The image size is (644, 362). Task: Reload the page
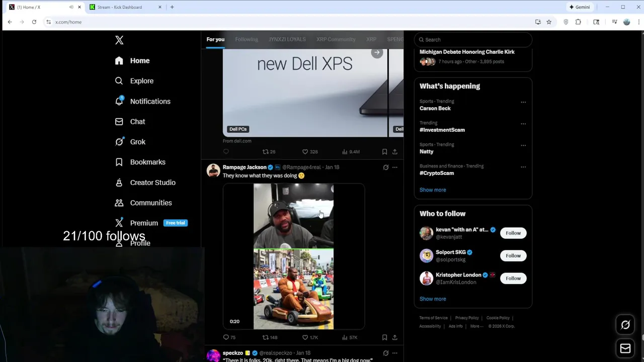(34, 22)
